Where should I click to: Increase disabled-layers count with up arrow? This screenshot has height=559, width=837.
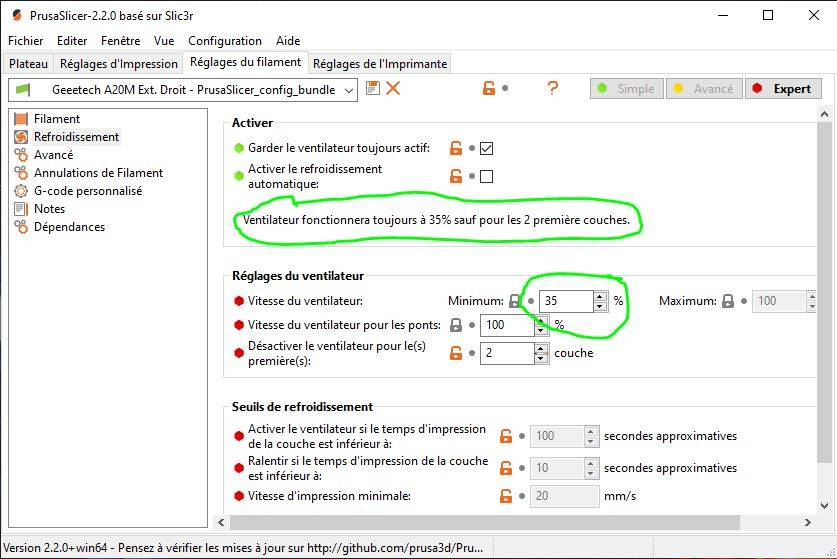(541, 348)
